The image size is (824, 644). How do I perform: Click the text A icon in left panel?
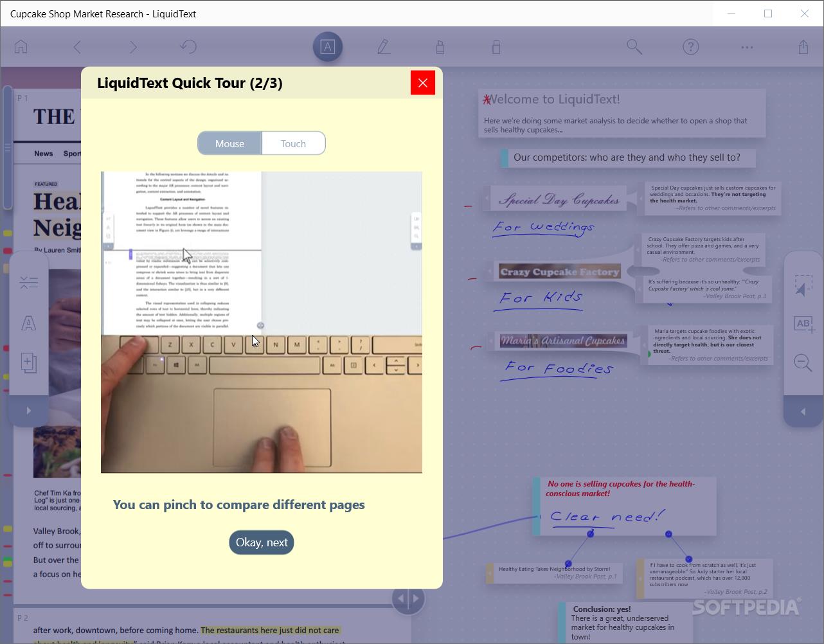[29, 323]
